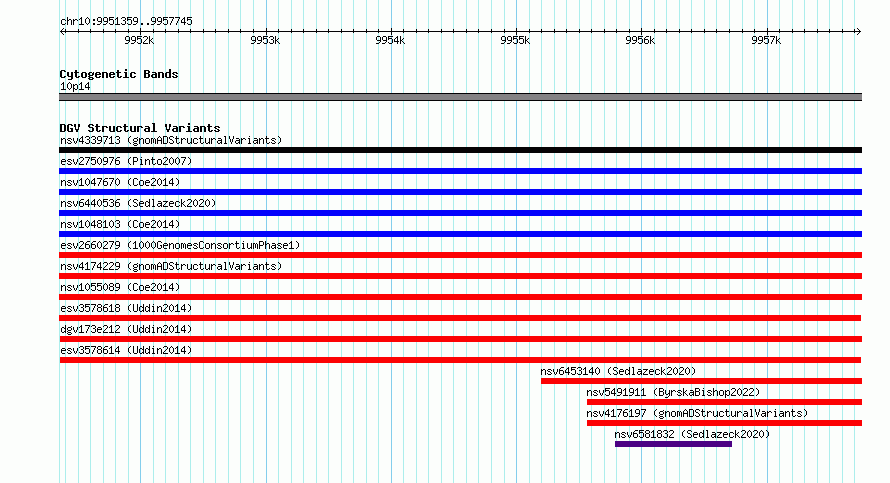Click the red bar under esv3578614

460,360
